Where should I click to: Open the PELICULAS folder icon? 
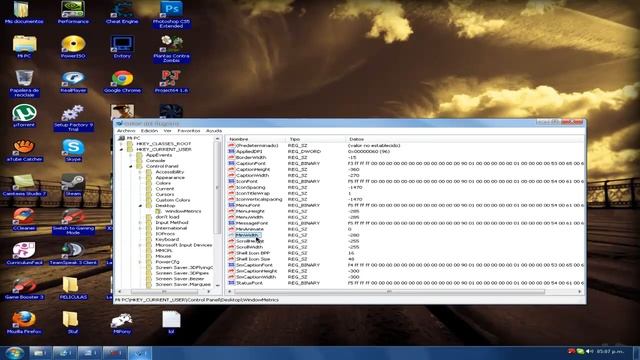73,288
